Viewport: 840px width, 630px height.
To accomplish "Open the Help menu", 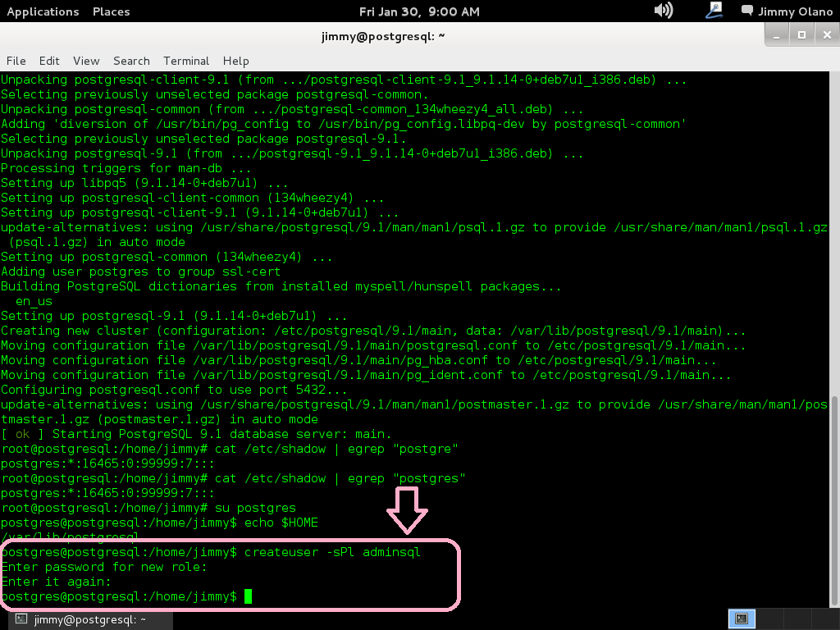I will click(235, 61).
